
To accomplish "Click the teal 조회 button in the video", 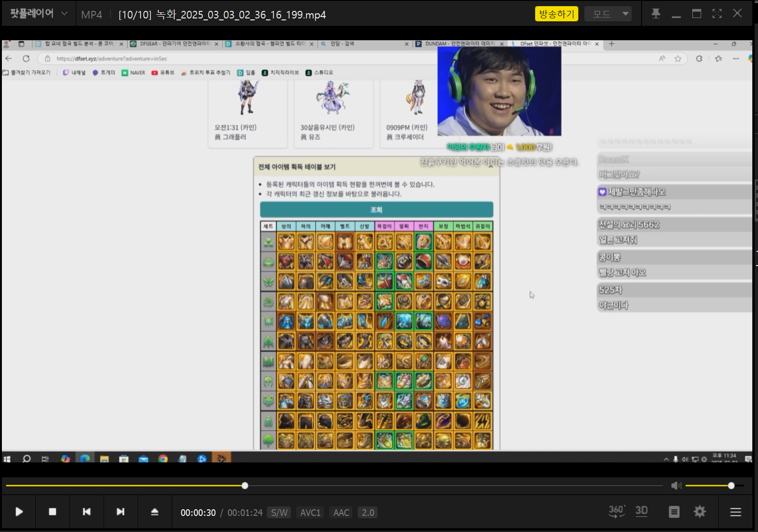I will click(x=377, y=210).
